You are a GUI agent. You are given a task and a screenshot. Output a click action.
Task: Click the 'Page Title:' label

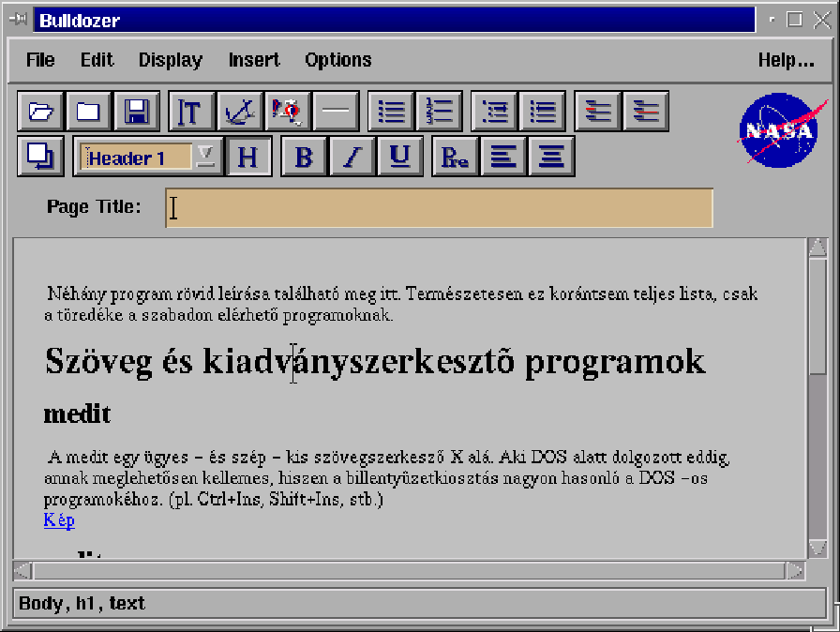pos(94,206)
